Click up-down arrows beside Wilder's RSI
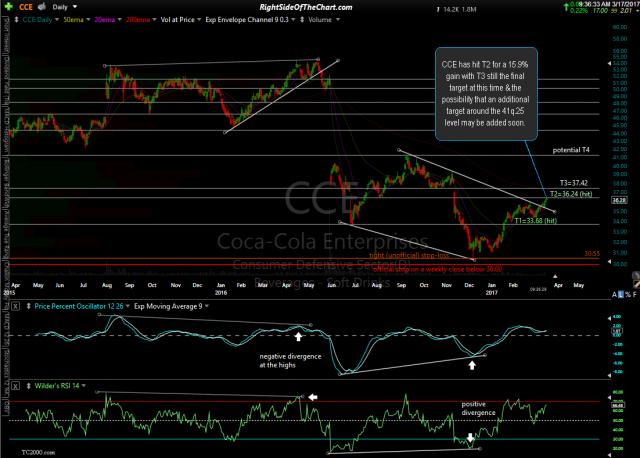Screen dimensions: 640x458 [28, 386]
